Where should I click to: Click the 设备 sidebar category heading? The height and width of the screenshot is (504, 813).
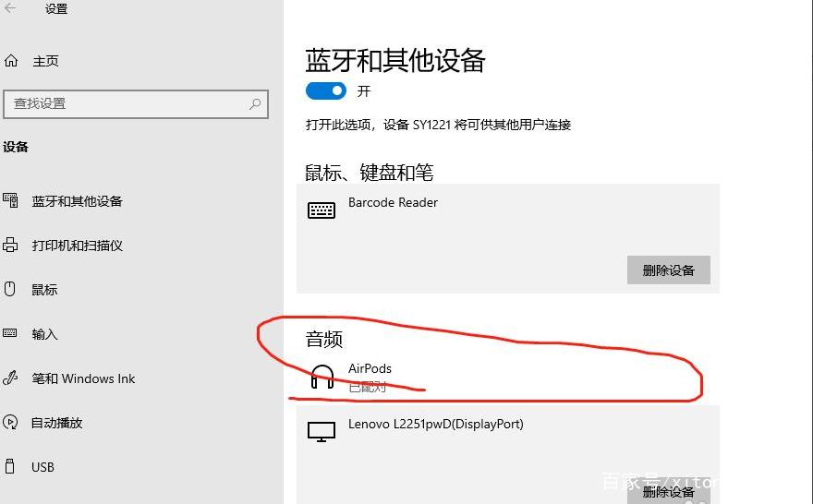click(x=16, y=147)
